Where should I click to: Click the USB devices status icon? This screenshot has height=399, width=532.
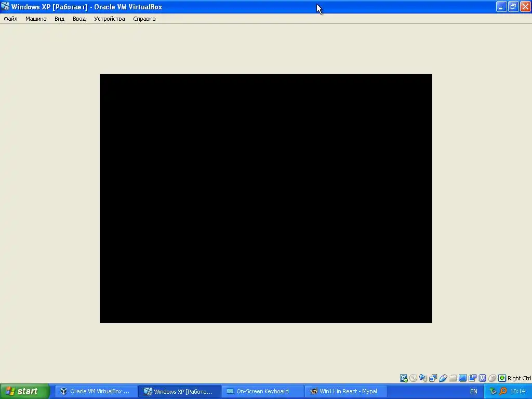443,378
